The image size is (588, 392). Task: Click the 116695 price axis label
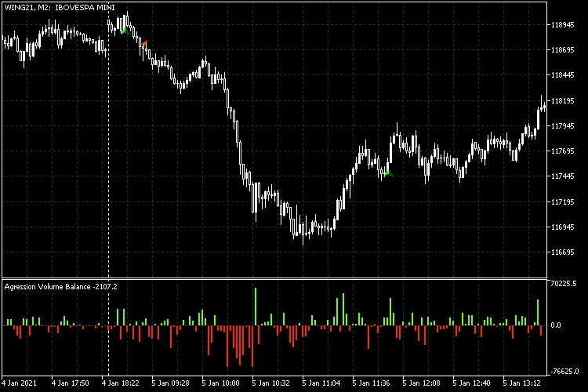pyautogui.click(x=562, y=252)
